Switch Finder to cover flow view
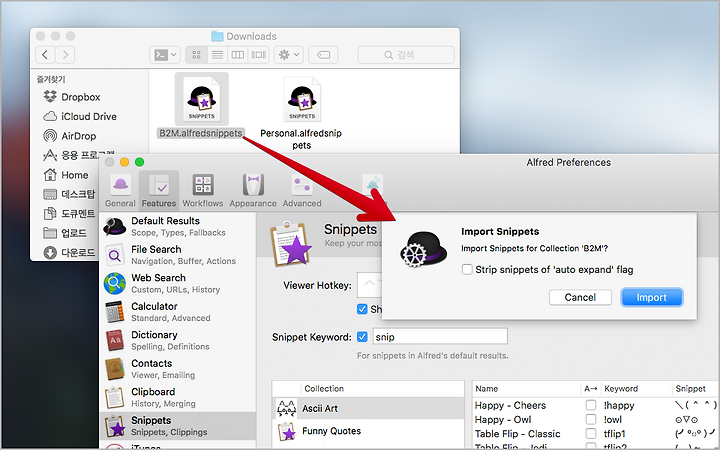This screenshot has height=450, width=720. click(x=259, y=55)
